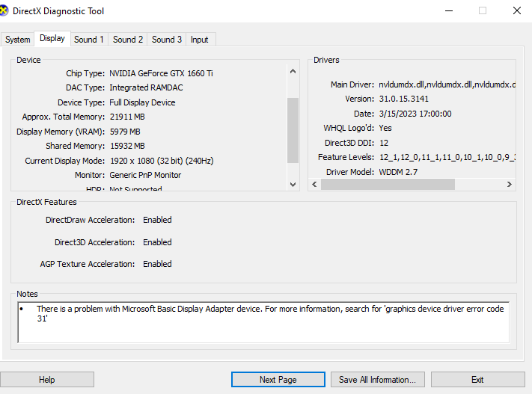Screen dimensions: 532x394
Task: Open the Sound 3 tab
Action: (x=167, y=40)
